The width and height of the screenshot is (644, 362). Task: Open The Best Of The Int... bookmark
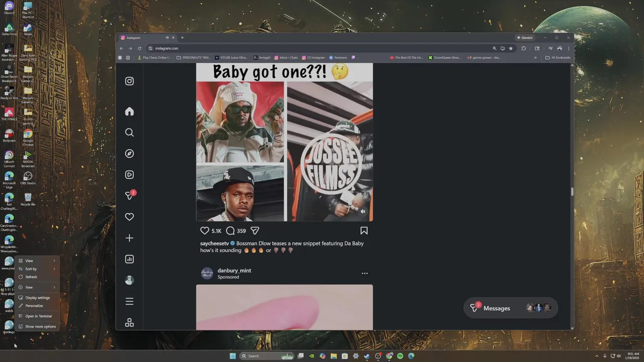click(x=407, y=57)
